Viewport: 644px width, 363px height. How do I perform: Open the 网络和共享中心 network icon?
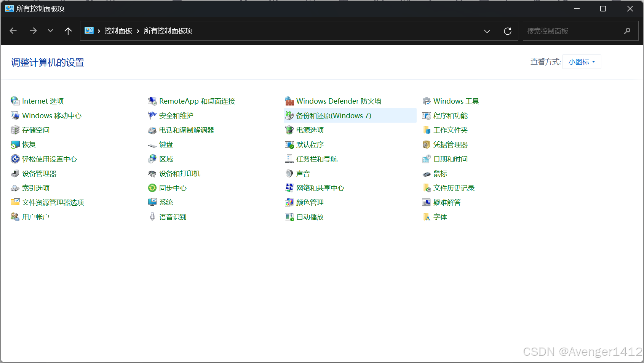coord(289,188)
